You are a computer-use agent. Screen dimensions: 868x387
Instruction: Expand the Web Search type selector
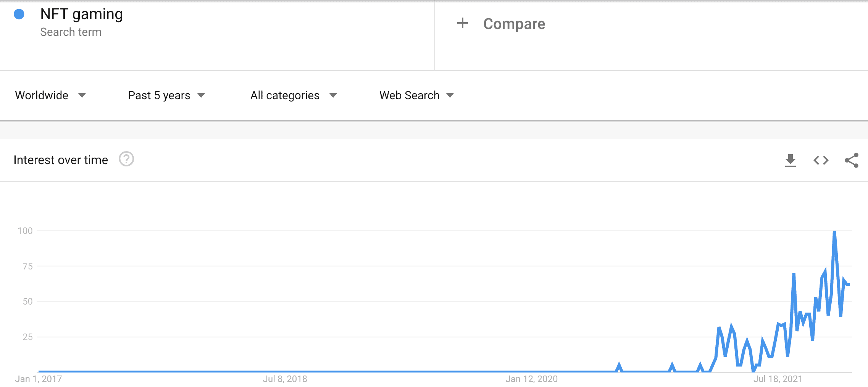(x=409, y=95)
